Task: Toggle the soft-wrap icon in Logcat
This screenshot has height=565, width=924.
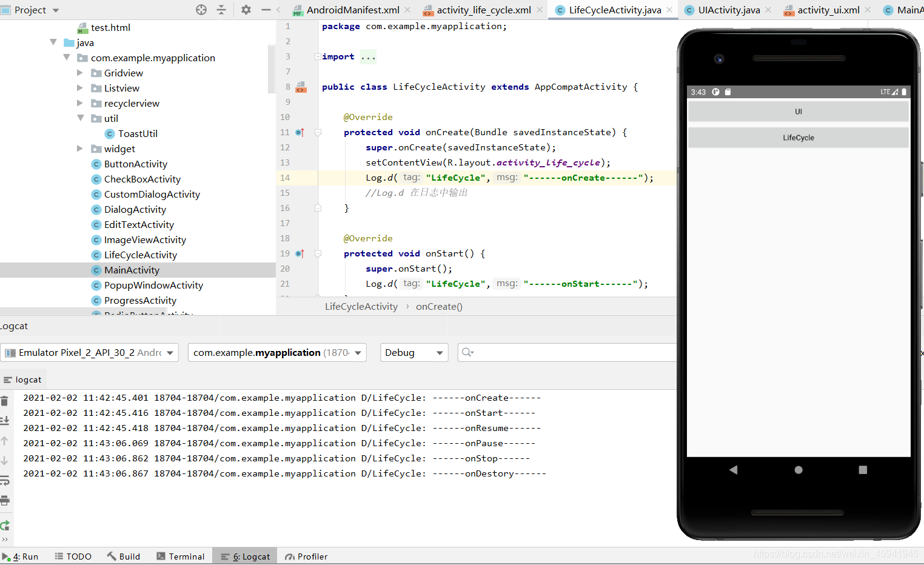Action: (x=4, y=481)
